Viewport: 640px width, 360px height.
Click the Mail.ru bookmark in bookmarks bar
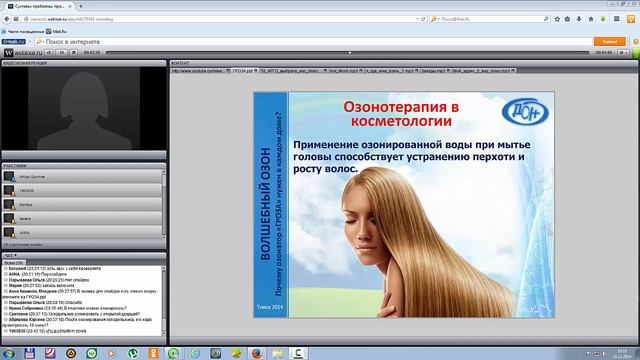click(x=57, y=31)
